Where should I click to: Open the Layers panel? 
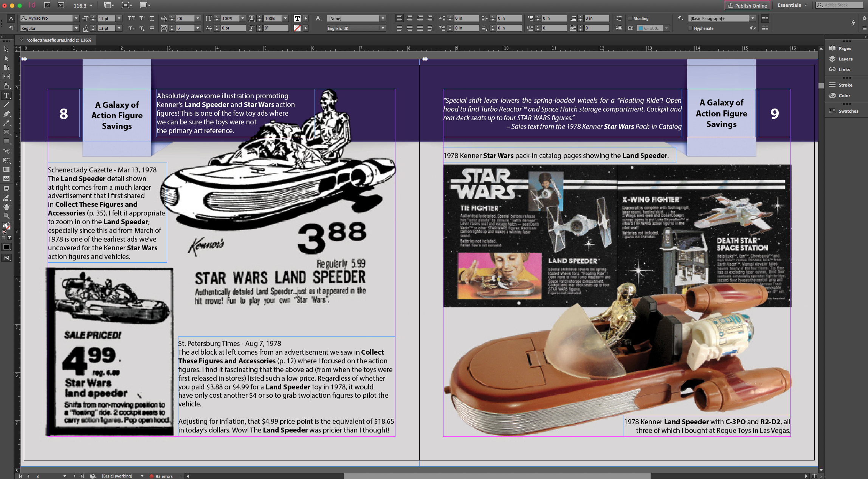(841, 59)
